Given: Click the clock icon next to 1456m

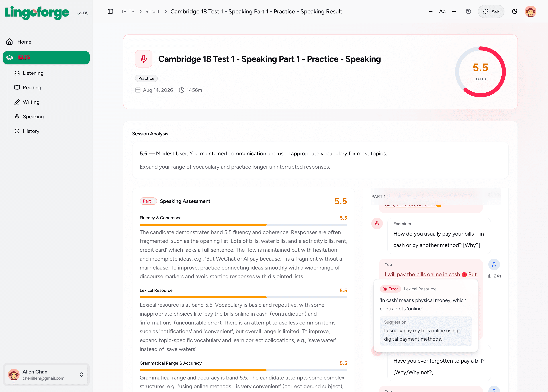Looking at the screenshot, I should click(181, 90).
